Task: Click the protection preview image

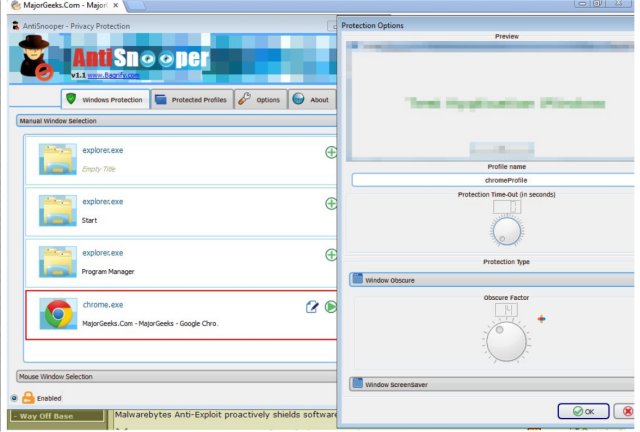Action: click(x=490, y=100)
